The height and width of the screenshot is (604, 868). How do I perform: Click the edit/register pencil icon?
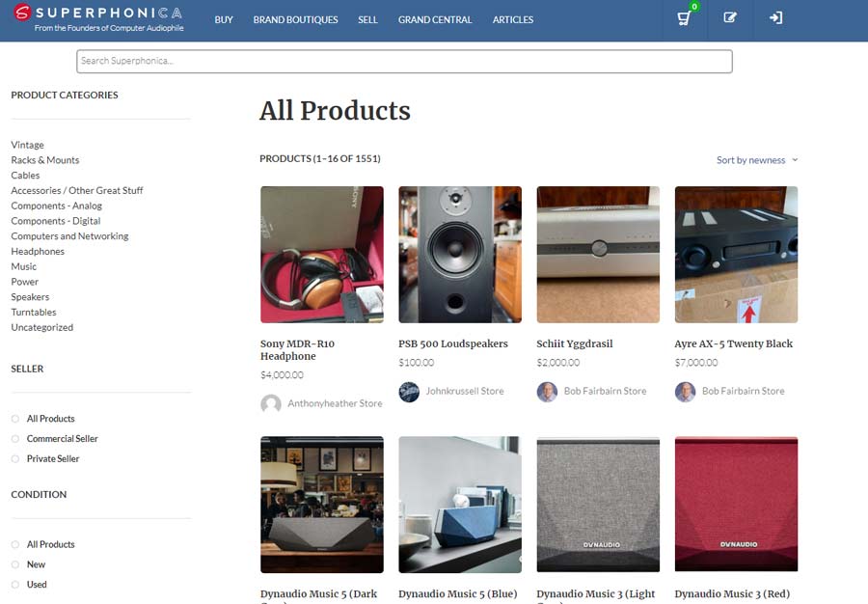(730, 18)
